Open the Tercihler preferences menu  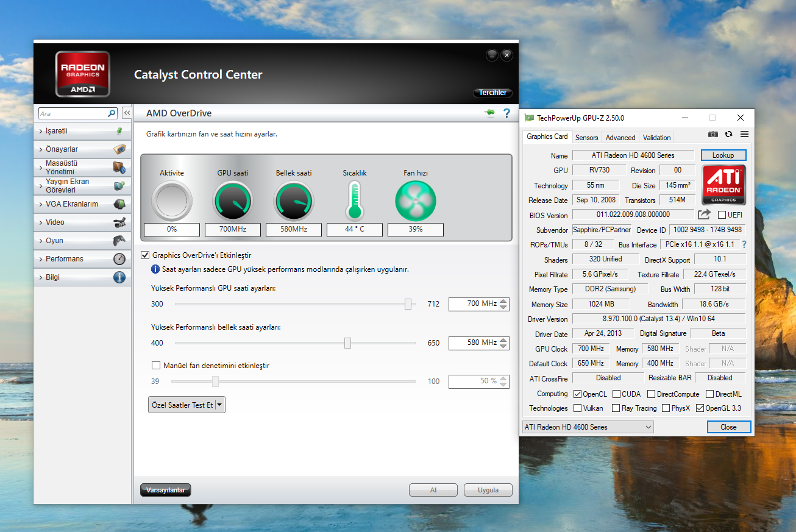492,93
